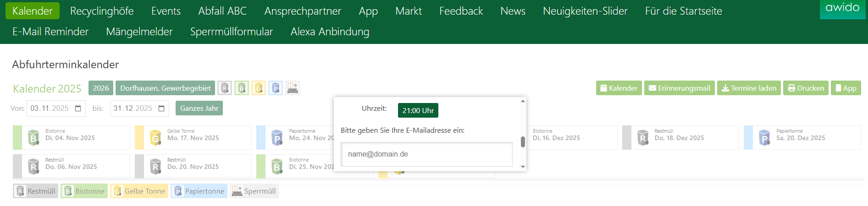This screenshot has height=206, width=868.
Task: Toggle the Gelbe Tonne legend filter at bottom
Action: click(x=139, y=191)
